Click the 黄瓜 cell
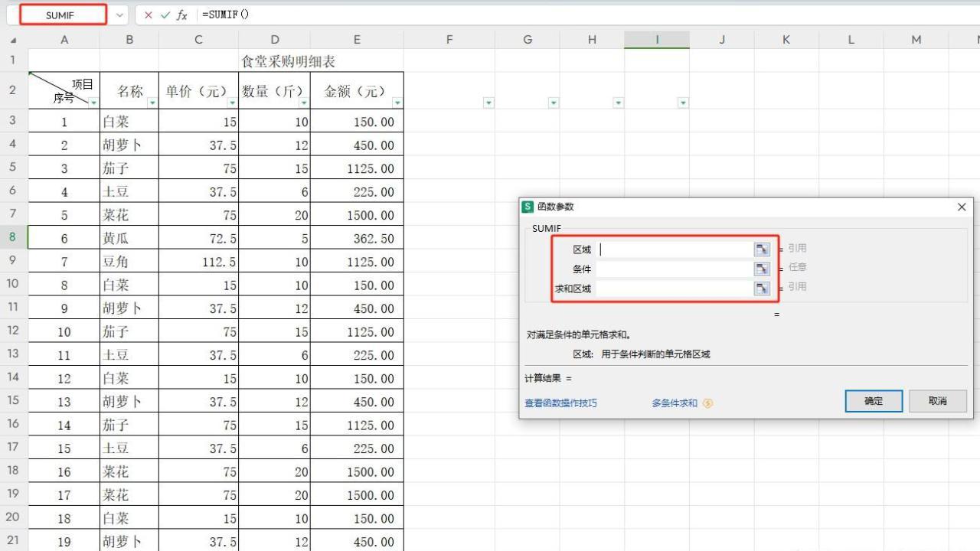Viewport: 980px width, 551px height. (129, 239)
